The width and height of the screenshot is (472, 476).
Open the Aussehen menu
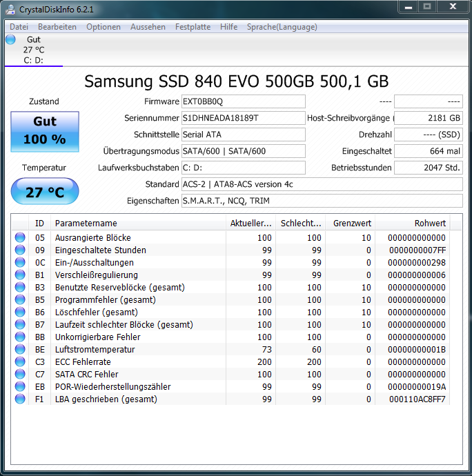(x=148, y=27)
